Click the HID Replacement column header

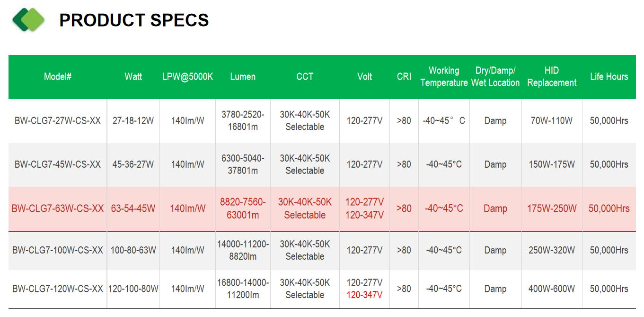552,77
